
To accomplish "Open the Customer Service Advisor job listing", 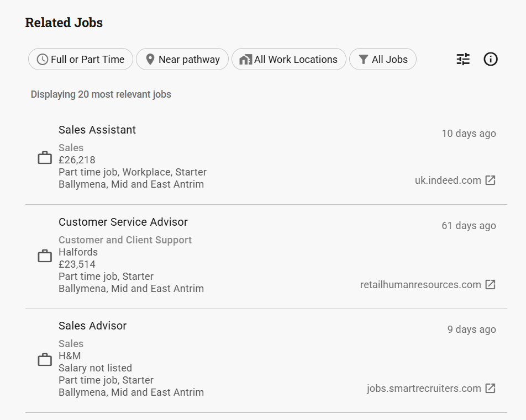I will click(x=123, y=222).
